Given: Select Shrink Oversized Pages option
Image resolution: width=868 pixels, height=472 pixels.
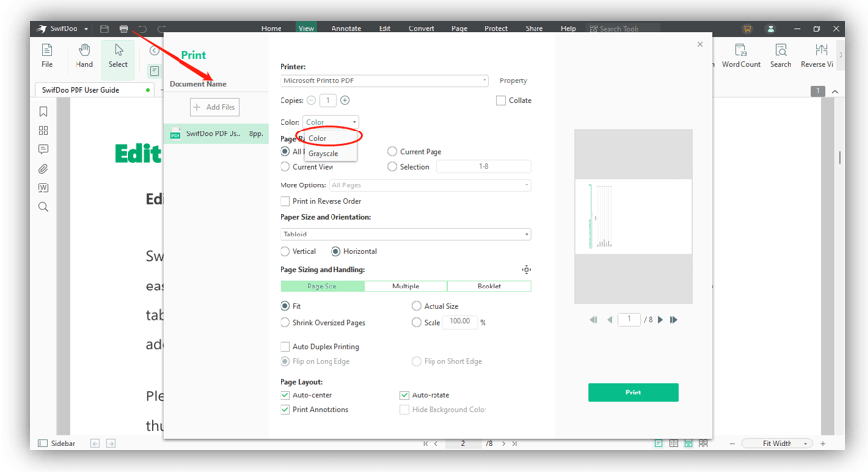Looking at the screenshot, I should point(285,322).
